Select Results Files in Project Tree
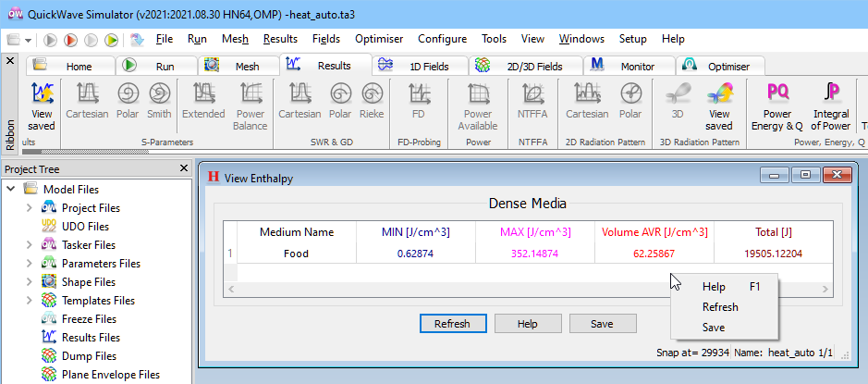The height and width of the screenshot is (384, 868). [91, 338]
